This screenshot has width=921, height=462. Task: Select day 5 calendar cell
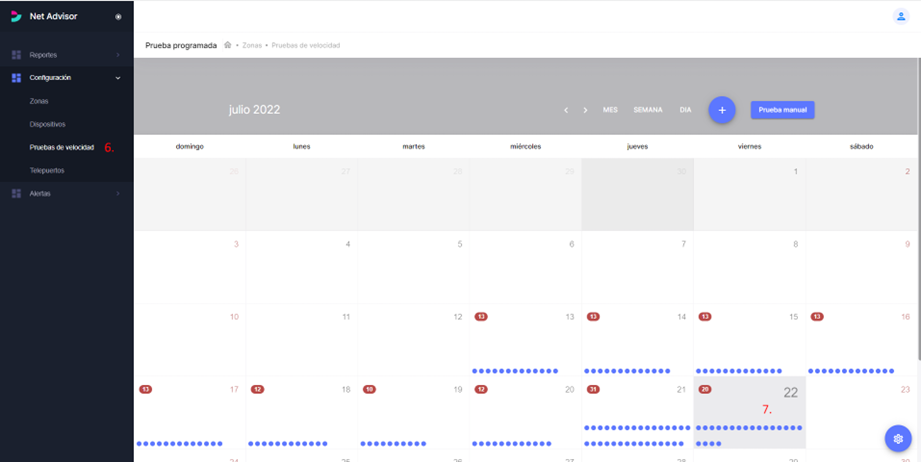(x=414, y=267)
